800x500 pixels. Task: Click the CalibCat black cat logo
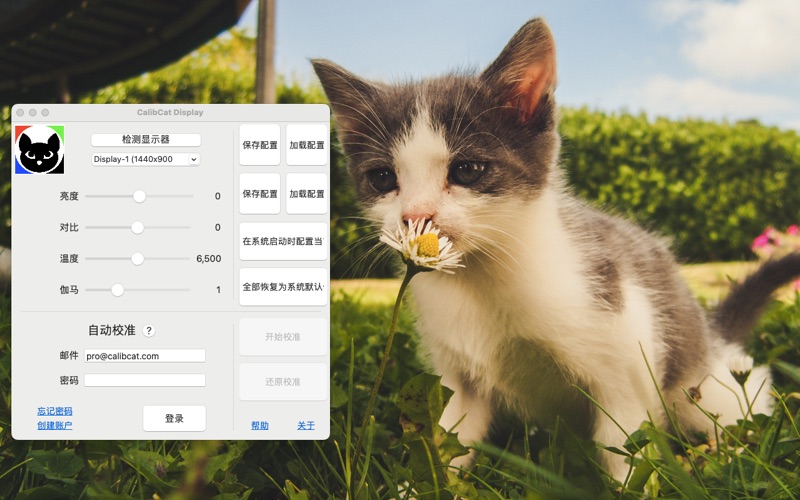tap(40, 149)
